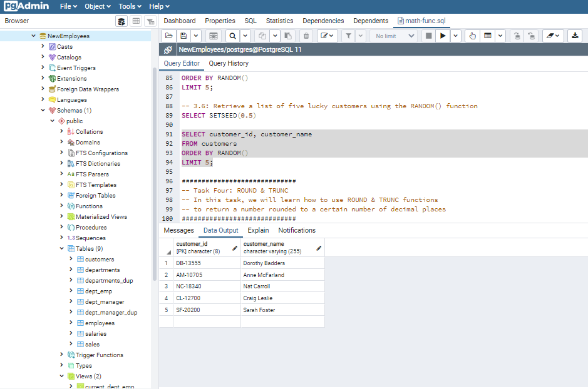The width and height of the screenshot is (588, 389).
Task: Click the clear eraser icon in toolbar
Action: (x=549, y=36)
